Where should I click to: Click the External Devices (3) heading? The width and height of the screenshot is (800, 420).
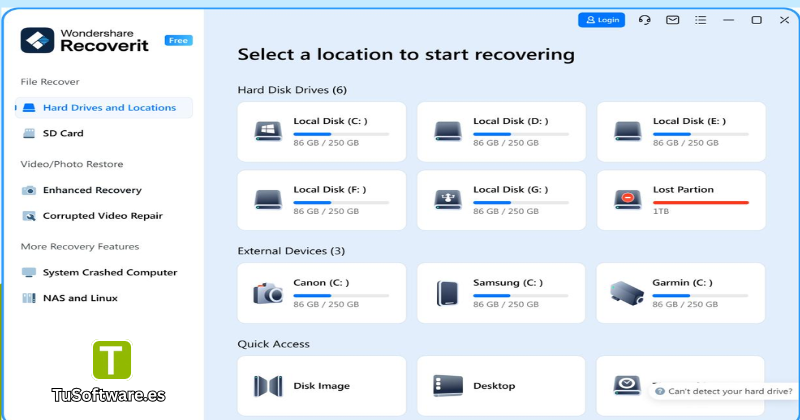(x=291, y=251)
